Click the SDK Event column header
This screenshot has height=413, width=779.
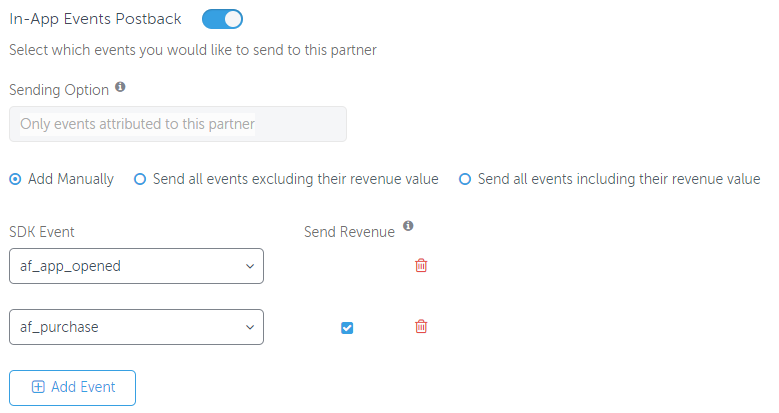42,232
